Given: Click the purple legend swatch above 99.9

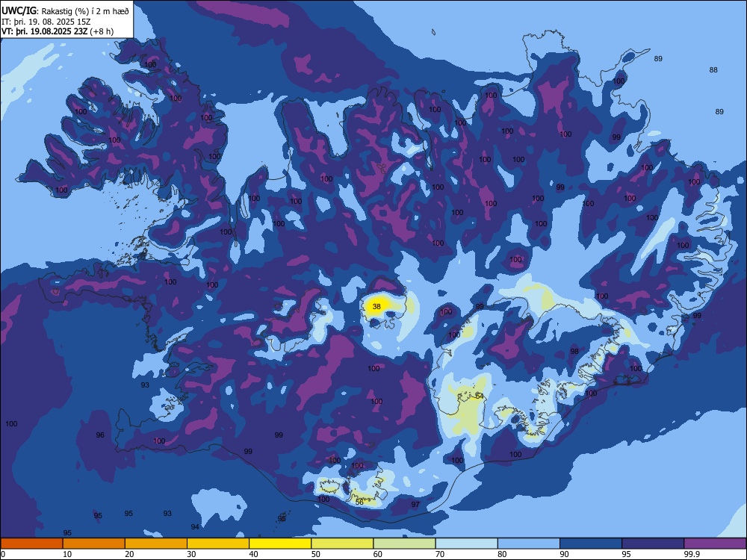Looking at the screenshot, I should click(716, 544).
